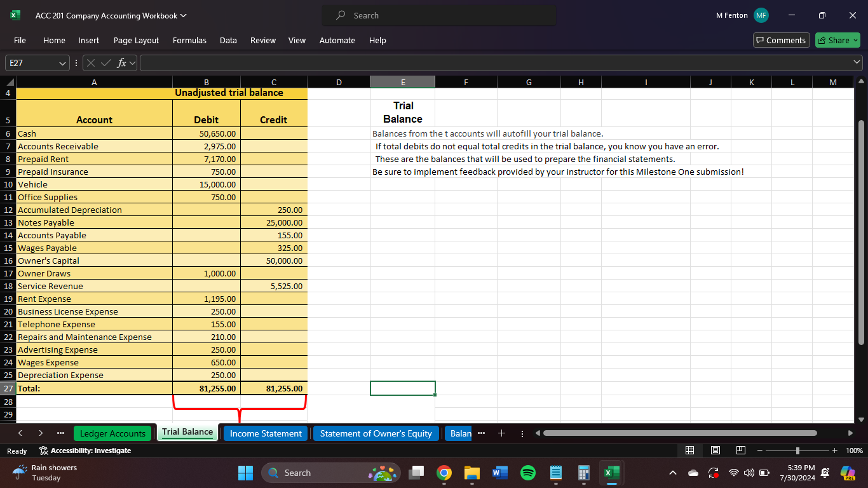The image size is (868, 488).
Task: Click the previous sheet navigation arrow
Action: (x=20, y=433)
